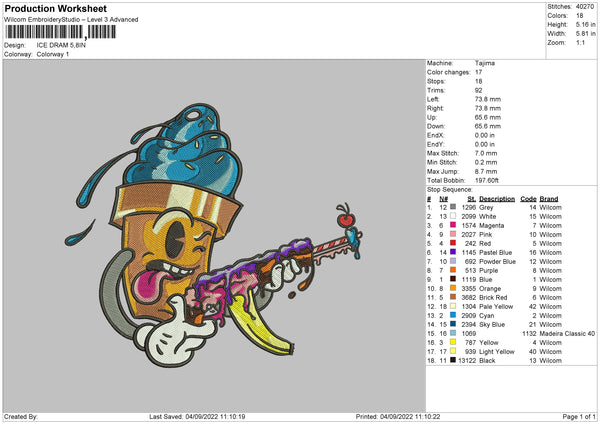This screenshot has width=600, height=424.
Task: Click the Grey color swatch in stop sequence
Action: click(453, 207)
